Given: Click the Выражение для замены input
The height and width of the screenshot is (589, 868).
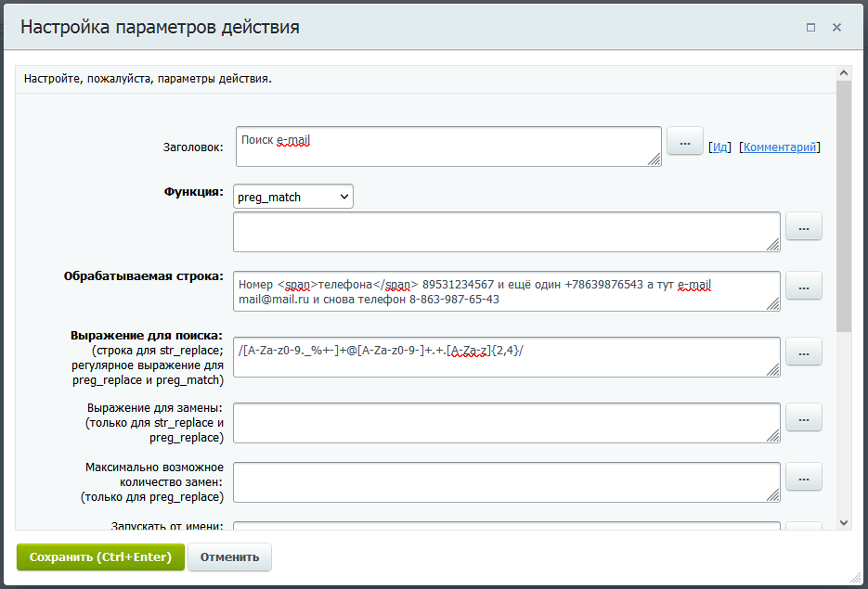Looking at the screenshot, I should (x=506, y=423).
